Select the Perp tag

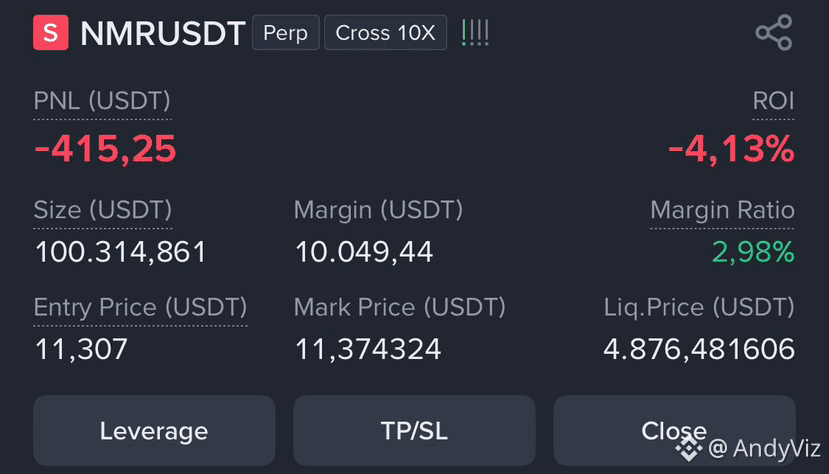pos(285,33)
